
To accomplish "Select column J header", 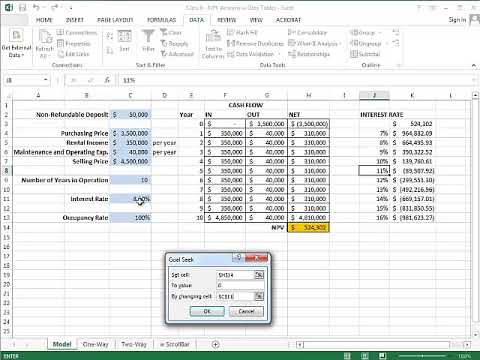I will [x=374, y=95].
